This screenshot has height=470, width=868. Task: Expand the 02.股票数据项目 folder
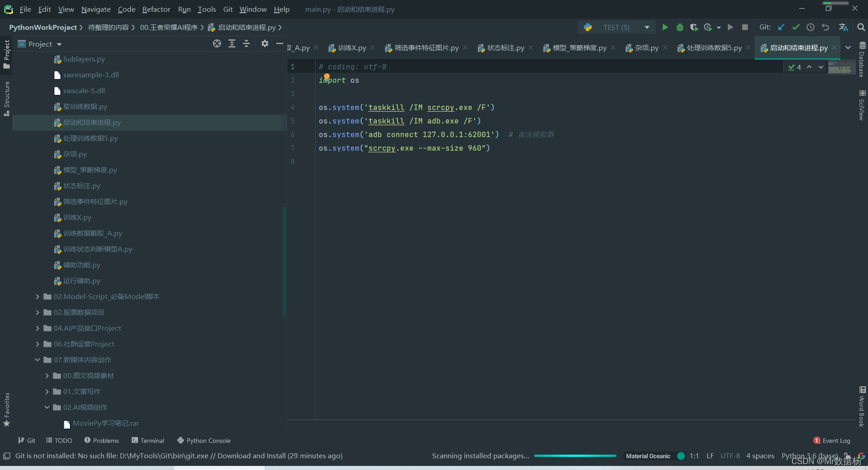pyautogui.click(x=38, y=312)
